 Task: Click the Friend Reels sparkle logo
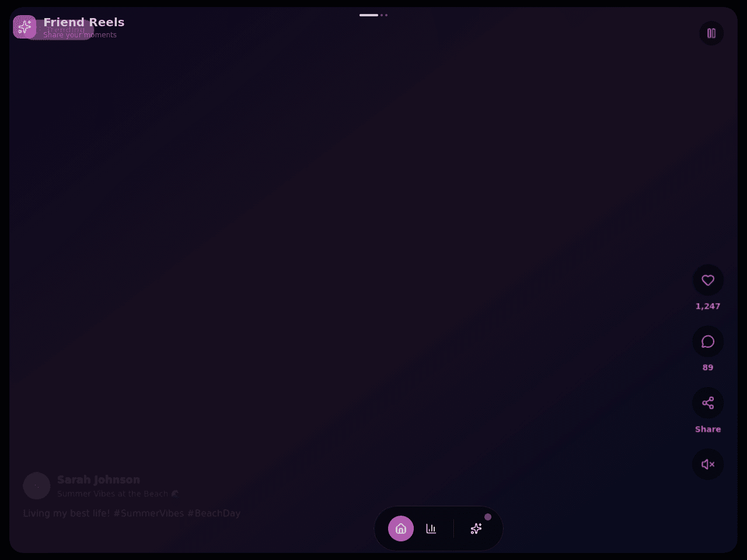pos(25,27)
